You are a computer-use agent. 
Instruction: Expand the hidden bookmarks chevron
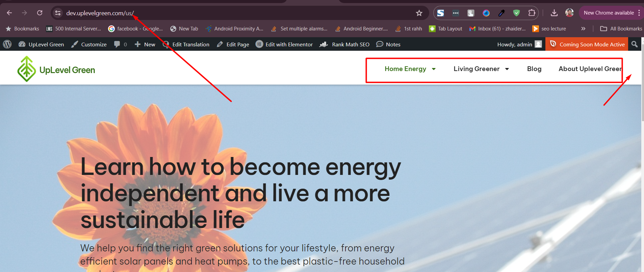click(583, 29)
